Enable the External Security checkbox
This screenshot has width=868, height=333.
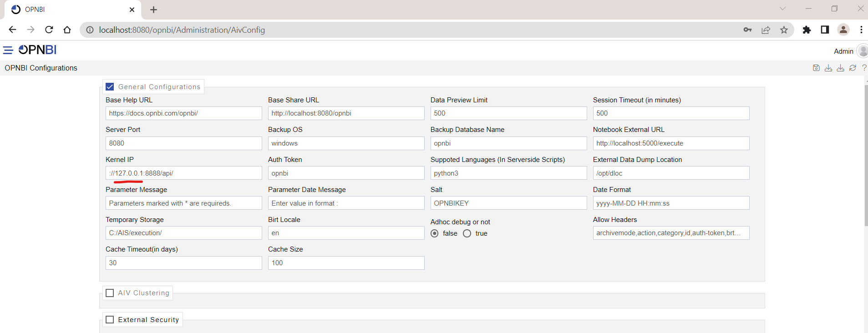[110, 320]
